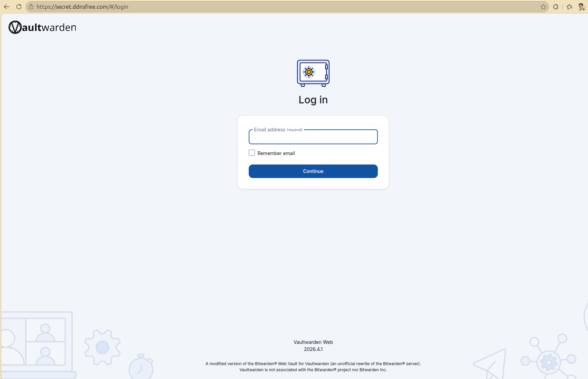The image size is (588, 379).
Task: Click the Log in heading
Action: 313,100
